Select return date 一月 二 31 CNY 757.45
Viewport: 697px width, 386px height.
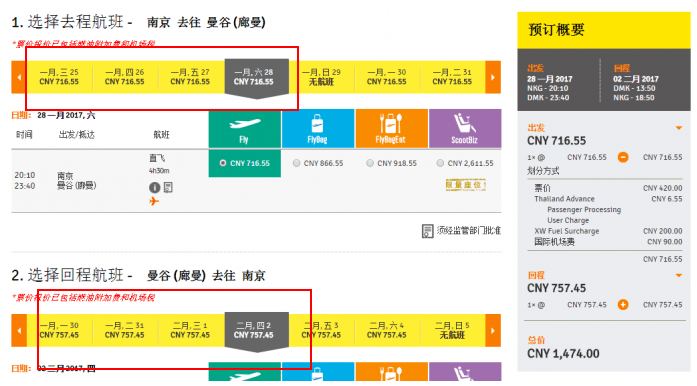(x=124, y=330)
